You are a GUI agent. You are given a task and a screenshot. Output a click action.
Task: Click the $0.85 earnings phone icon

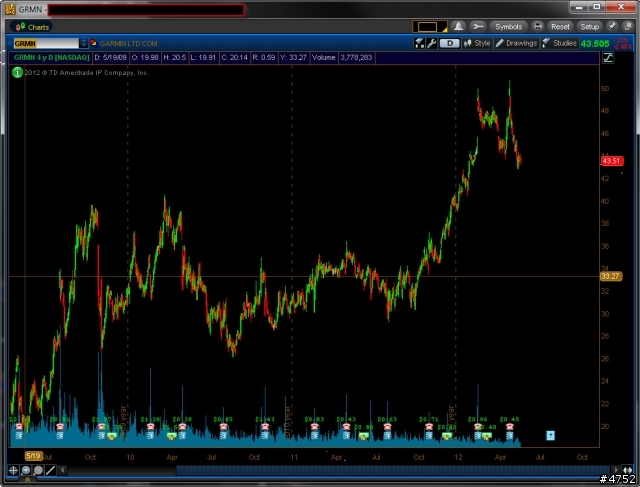tap(223, 427)
